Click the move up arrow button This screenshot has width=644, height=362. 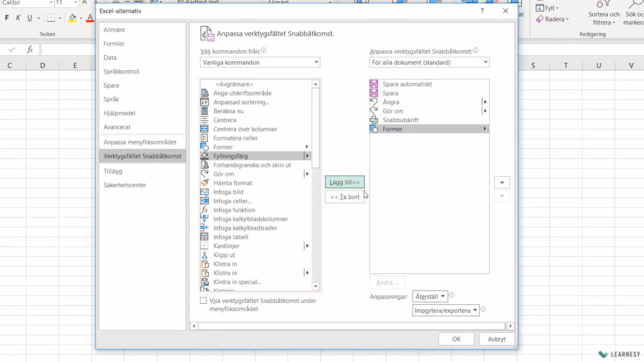(x=502, y=182)
